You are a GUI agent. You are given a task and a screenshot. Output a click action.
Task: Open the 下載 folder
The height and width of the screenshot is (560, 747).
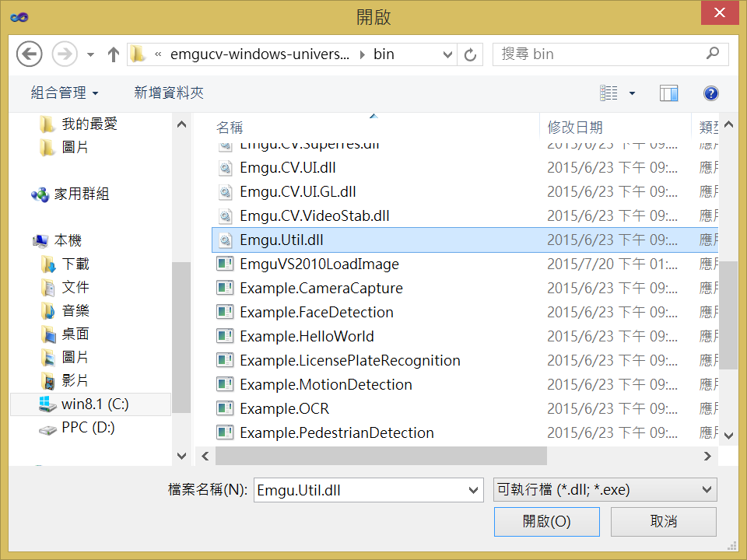coord(75,264)
